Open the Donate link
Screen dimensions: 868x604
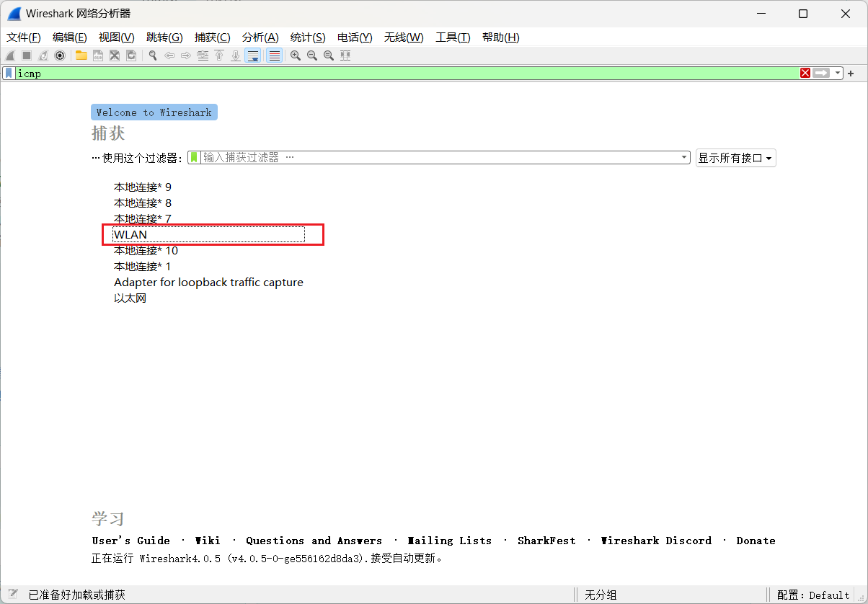(756, 541)
